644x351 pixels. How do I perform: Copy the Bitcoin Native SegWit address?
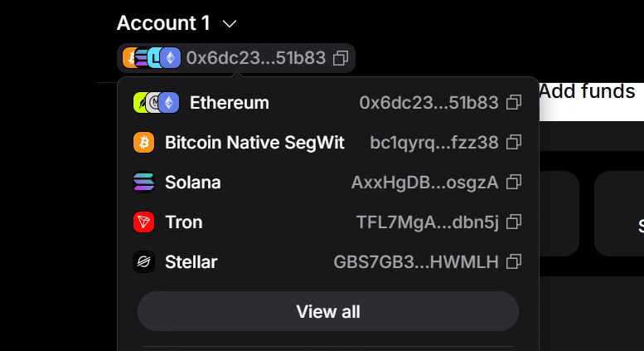click(x=514, y=142)
